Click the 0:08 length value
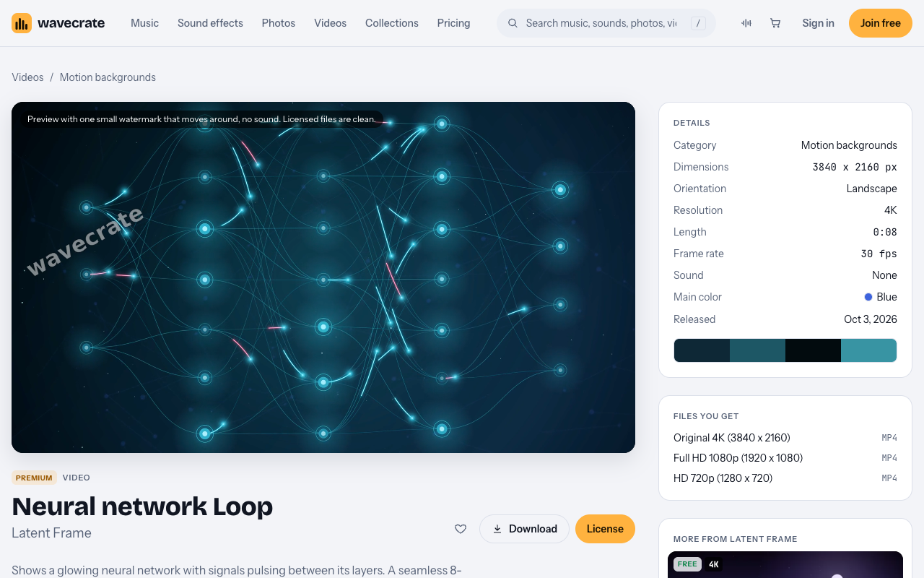 [x=885, y=232]
